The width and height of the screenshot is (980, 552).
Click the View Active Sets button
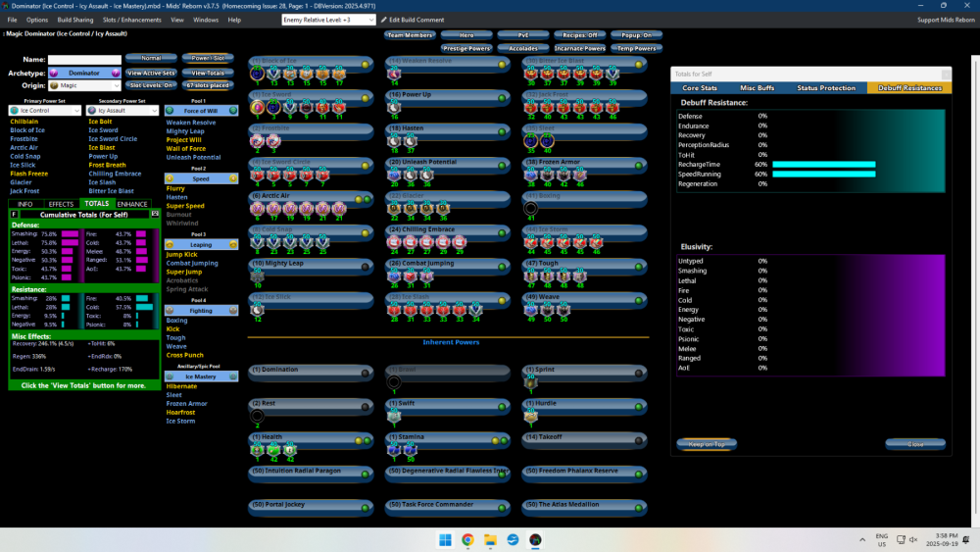point(152,73)
